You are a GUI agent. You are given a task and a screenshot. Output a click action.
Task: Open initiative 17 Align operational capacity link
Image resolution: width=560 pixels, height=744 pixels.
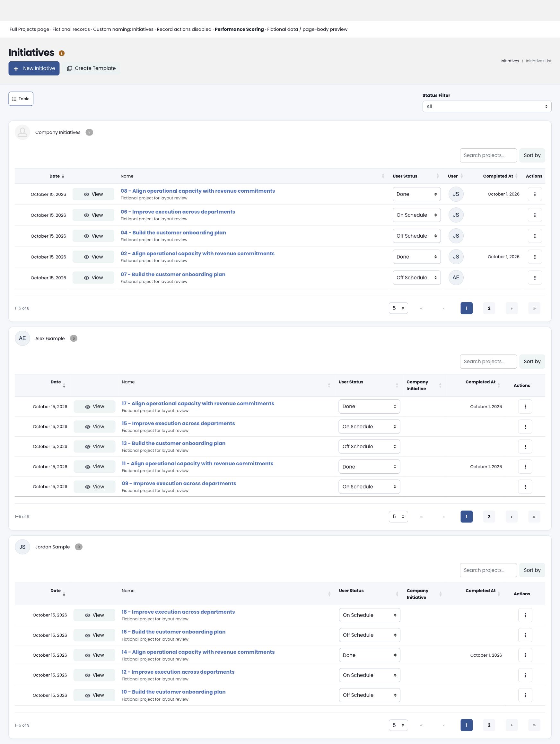198,404
